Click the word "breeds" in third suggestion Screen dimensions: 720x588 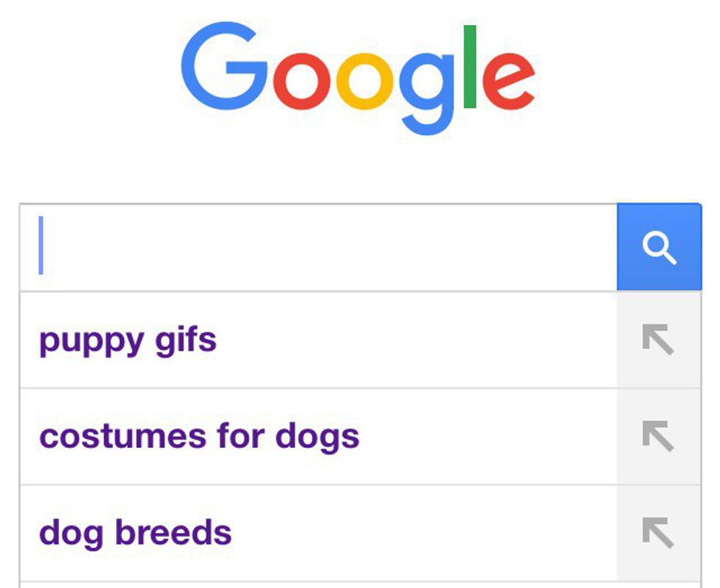[x=174, y=533]
